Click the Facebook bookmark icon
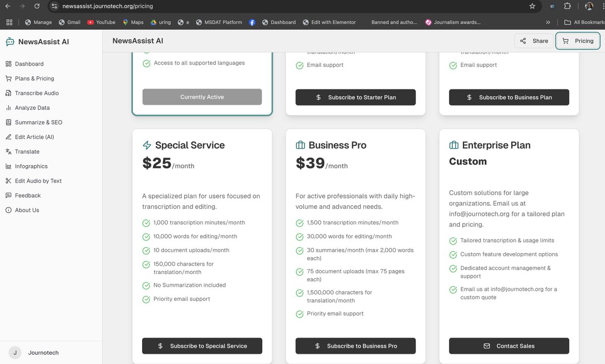The height and width of the screenshot is (364, 605). [x=252, y=22]
